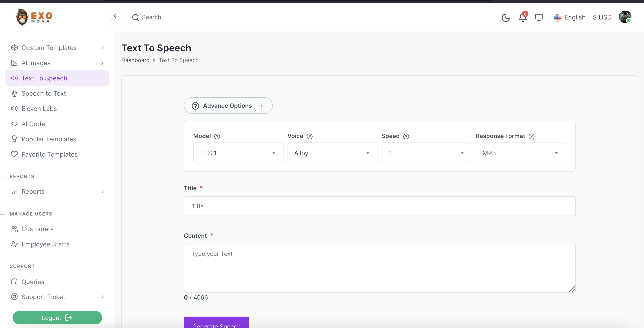Open the notifications bell
The height and width of the screenshot is (328, 644).
(x=522, y=17)
